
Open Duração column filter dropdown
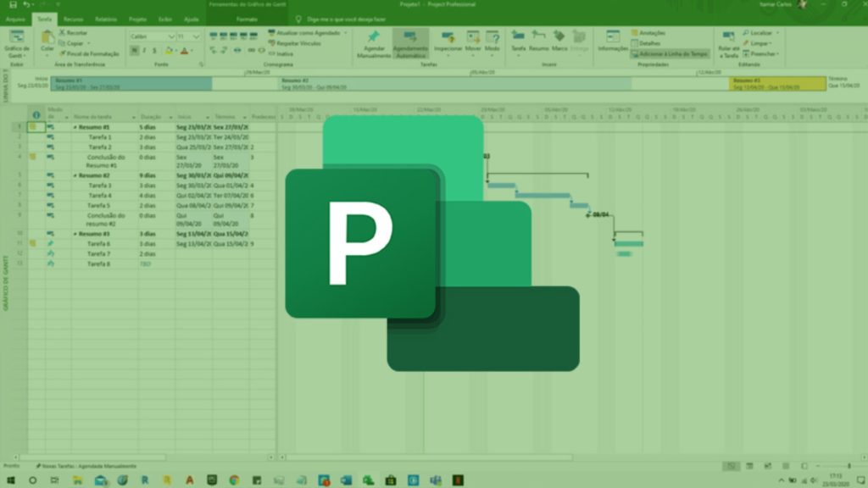170,117
